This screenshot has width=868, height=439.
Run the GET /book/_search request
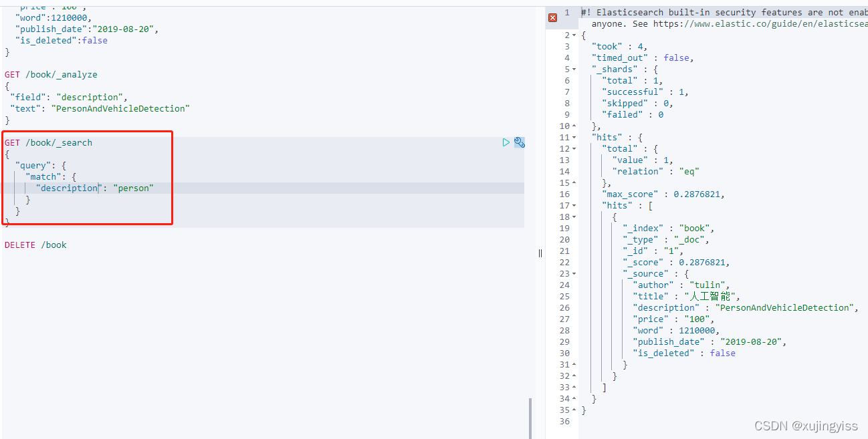[x=506, y=142]
